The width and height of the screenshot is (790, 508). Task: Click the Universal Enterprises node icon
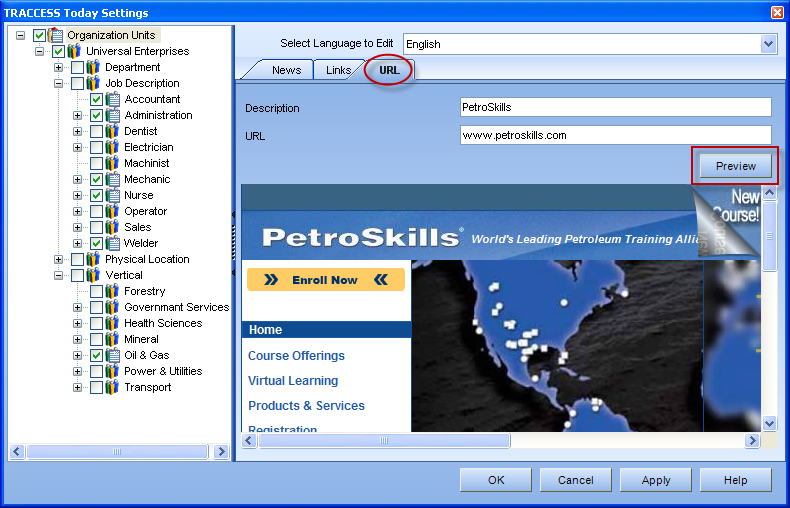coord(75,51)
